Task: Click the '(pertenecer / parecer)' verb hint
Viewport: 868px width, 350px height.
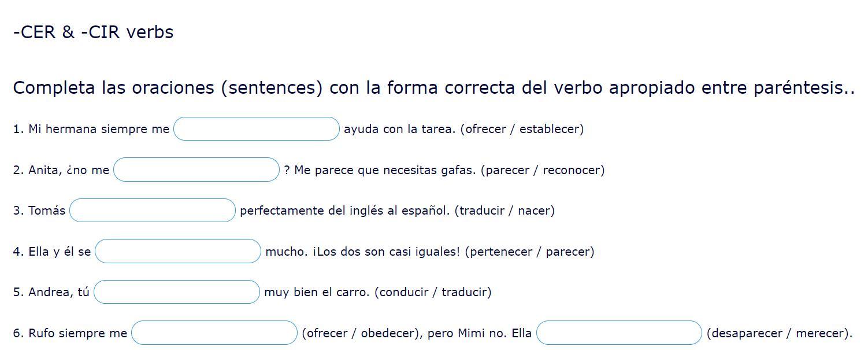Action: pyautogui.click(x=529, y=252)
